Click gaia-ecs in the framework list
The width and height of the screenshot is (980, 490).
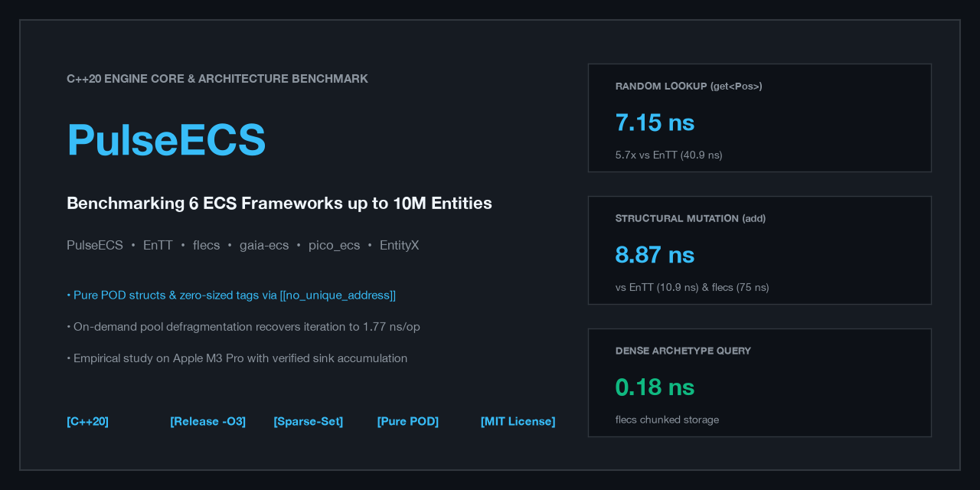pos(264,246)
